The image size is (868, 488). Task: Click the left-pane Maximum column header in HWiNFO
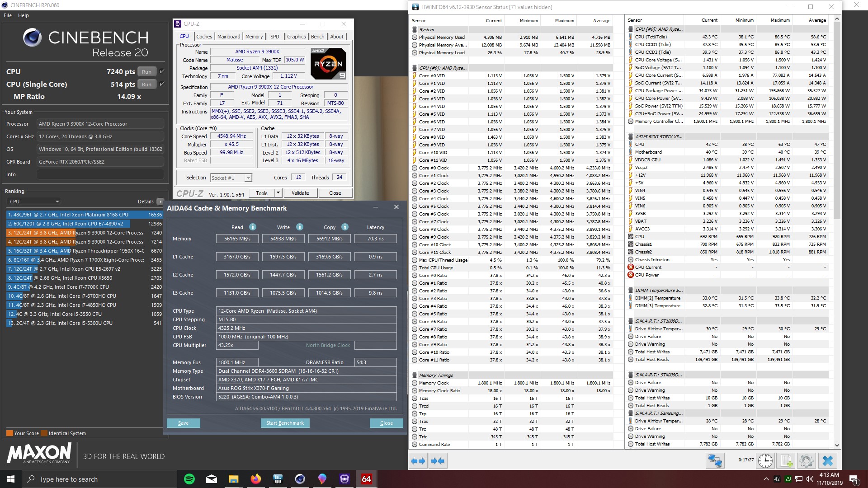(558, 20)
